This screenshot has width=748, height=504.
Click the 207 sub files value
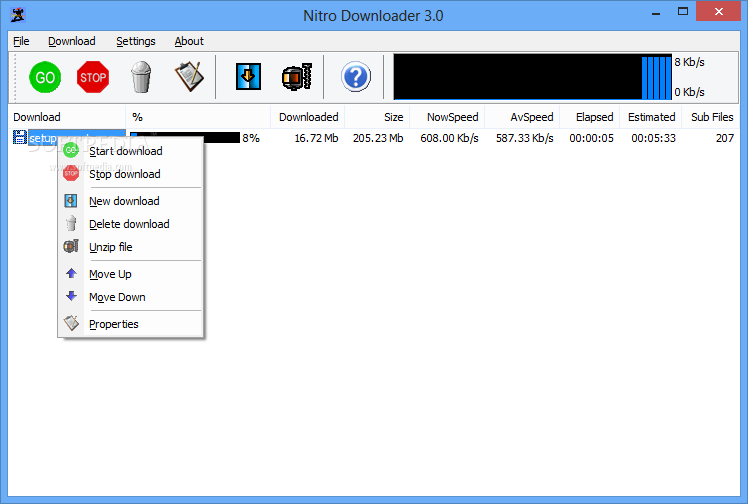click(x=725, y=138)
